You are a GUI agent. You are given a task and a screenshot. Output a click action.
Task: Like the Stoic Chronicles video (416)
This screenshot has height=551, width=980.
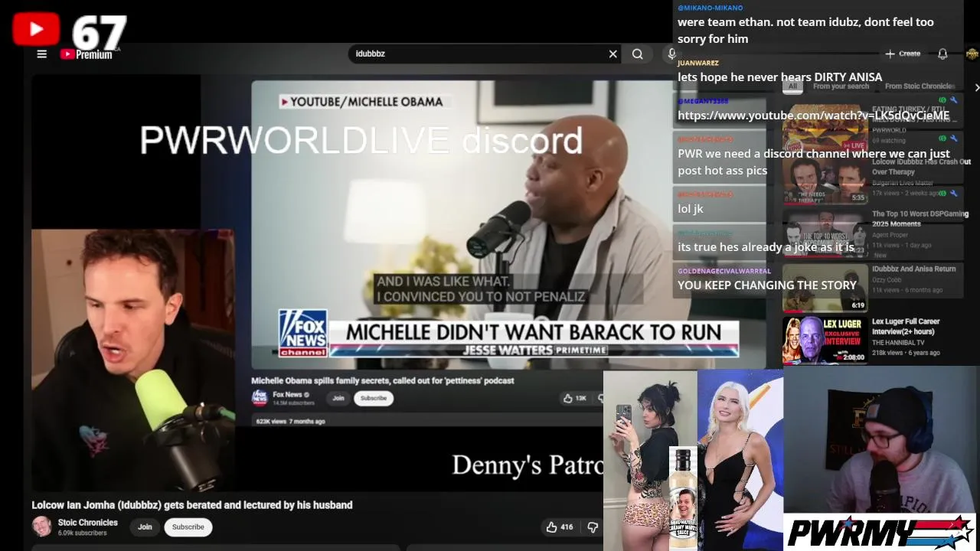(x=560, y=527)
